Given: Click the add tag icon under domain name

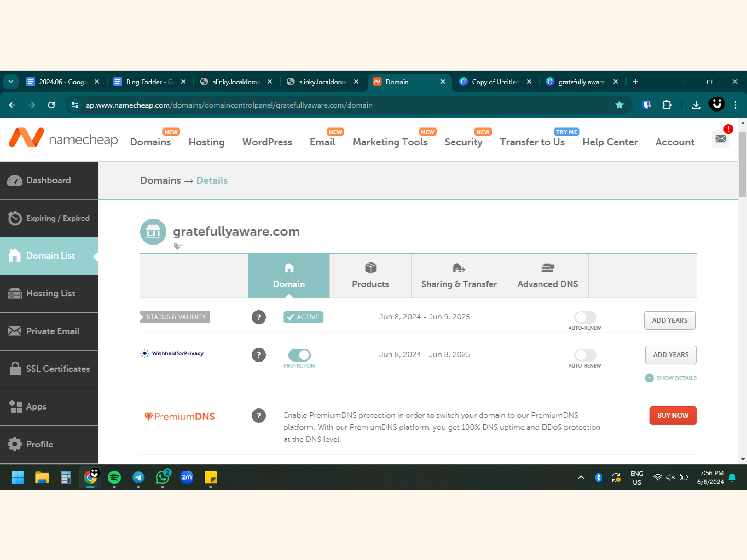Looking at the screenshot, I should click(178, 246).
